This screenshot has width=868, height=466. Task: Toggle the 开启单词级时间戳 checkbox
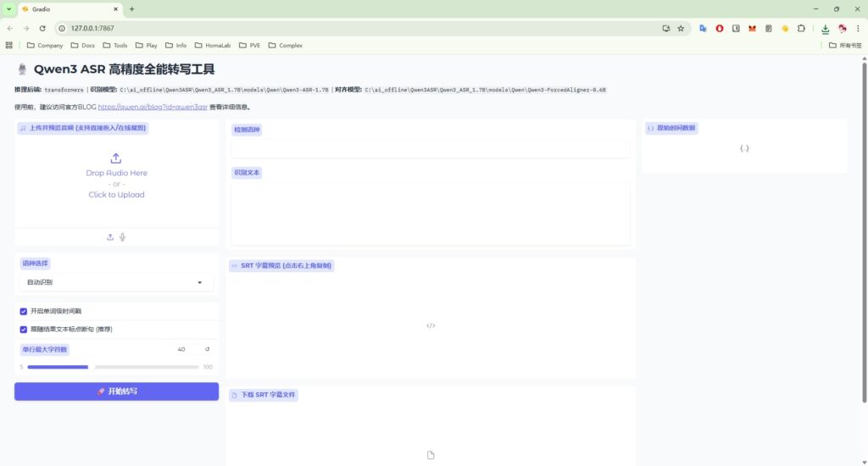pos(23,312)
